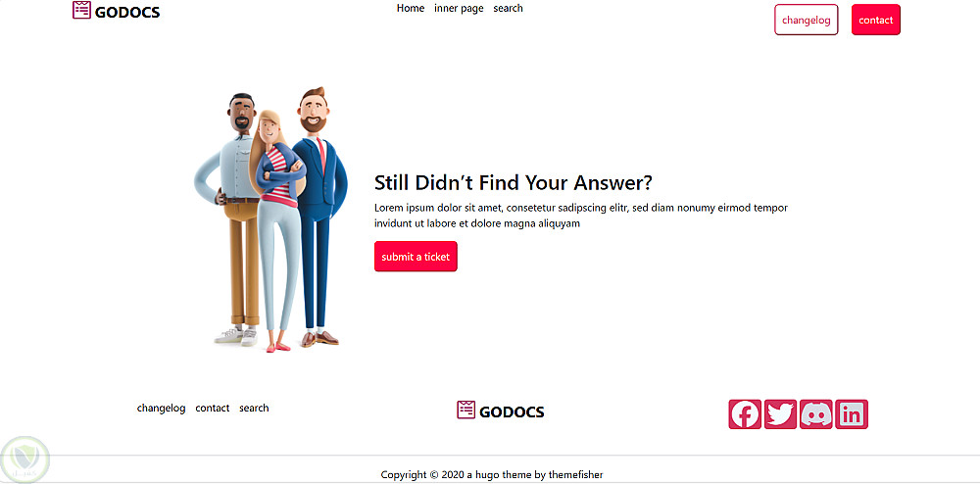
Task: Click the footer GODOCS wordmark text
Action: 512,411
